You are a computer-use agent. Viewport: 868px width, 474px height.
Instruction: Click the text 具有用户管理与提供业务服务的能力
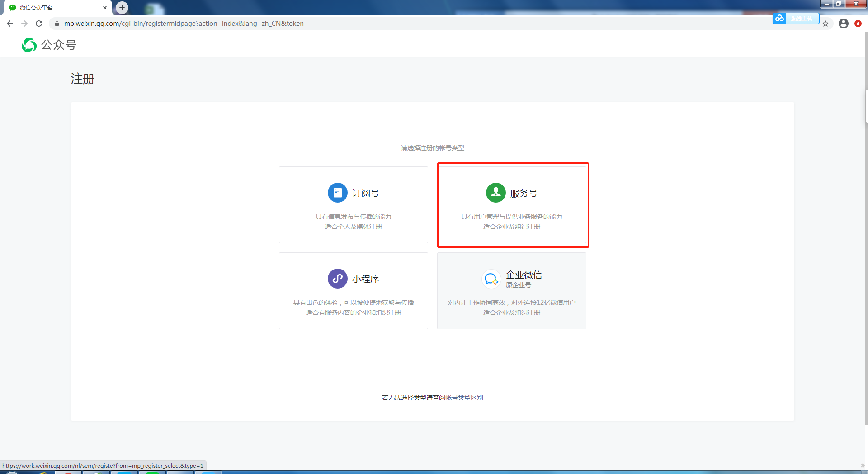pos(512,217)
